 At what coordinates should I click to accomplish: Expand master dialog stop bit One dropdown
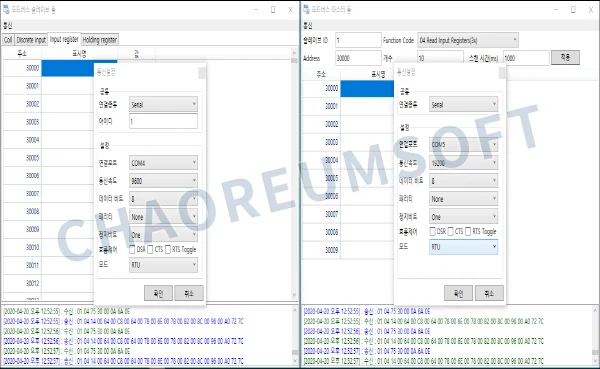click(463, 217)
